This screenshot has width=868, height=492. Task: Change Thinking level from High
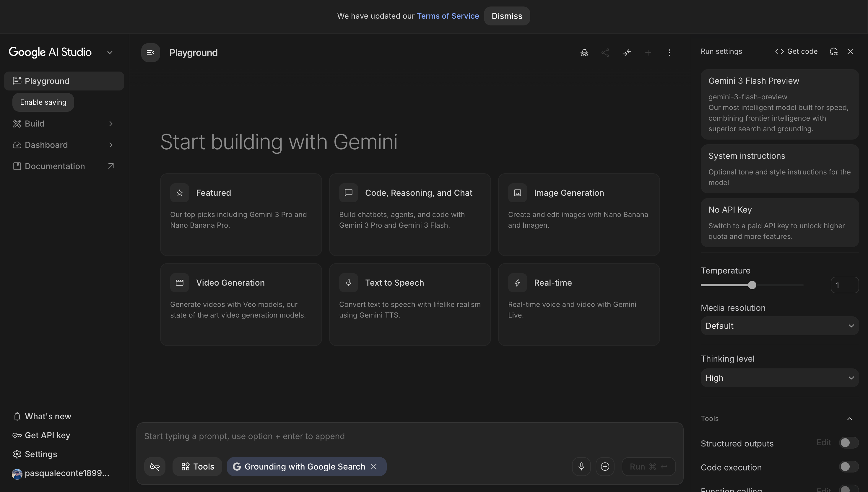click(779, 378)
